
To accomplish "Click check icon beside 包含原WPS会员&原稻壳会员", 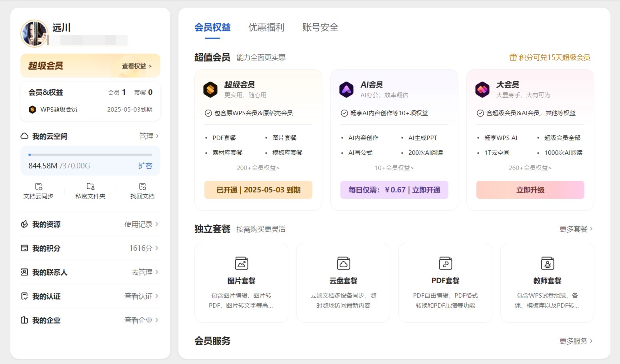I will click(x=208, y=113).
